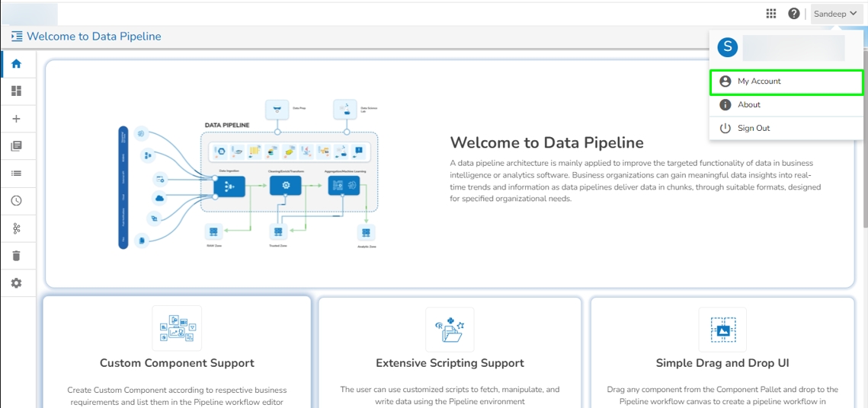
Task: Select My Account from the user menu
Action: coord(786,81)
